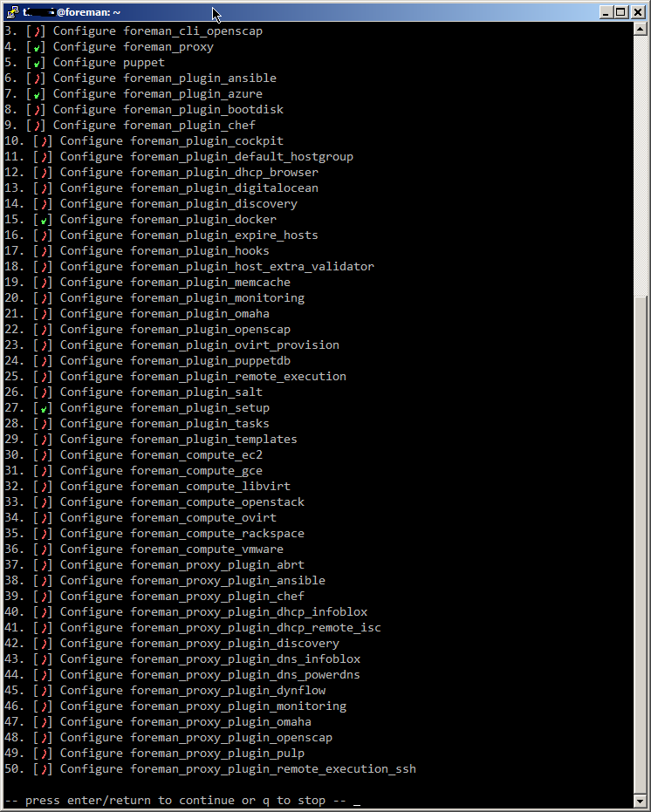Click the text 'Configure foreman_compute_ovirt'
This screenshot has height=812, width=651.
[x=168, y=517]
